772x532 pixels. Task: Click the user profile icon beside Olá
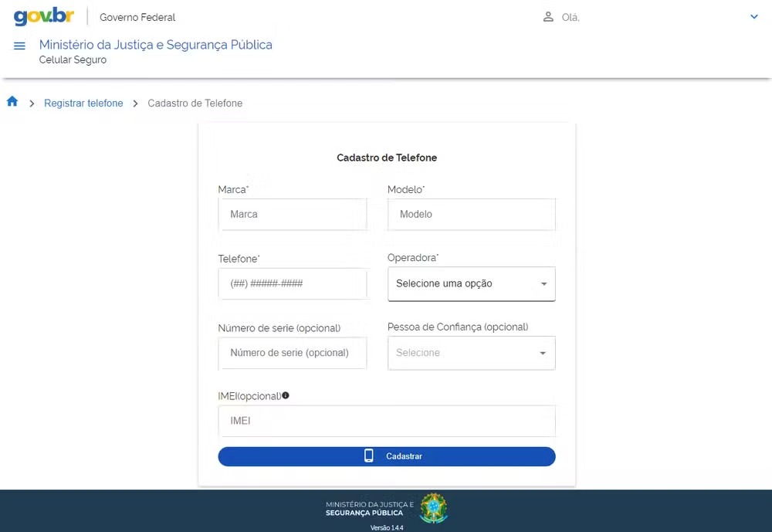547,16
